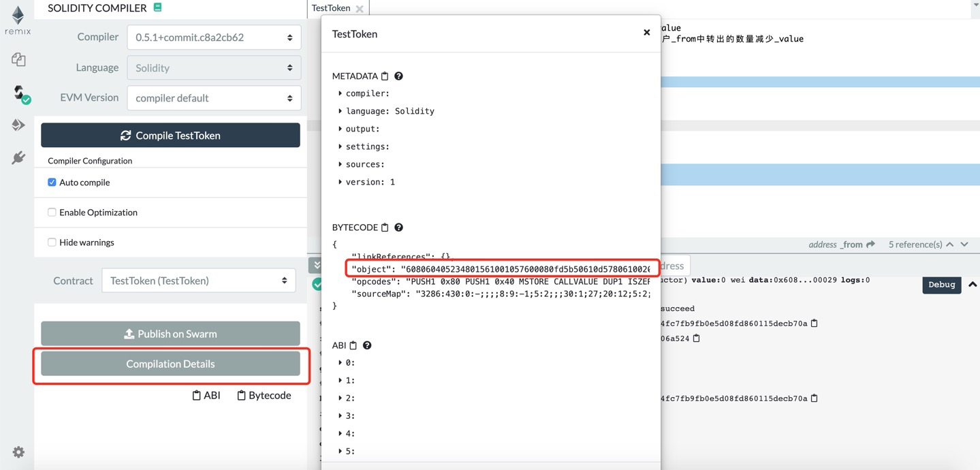This screenshot has width=980, height=470.
Task: Expand ABI entry 5
Action: pyautogui.click(x=340, y=451)
